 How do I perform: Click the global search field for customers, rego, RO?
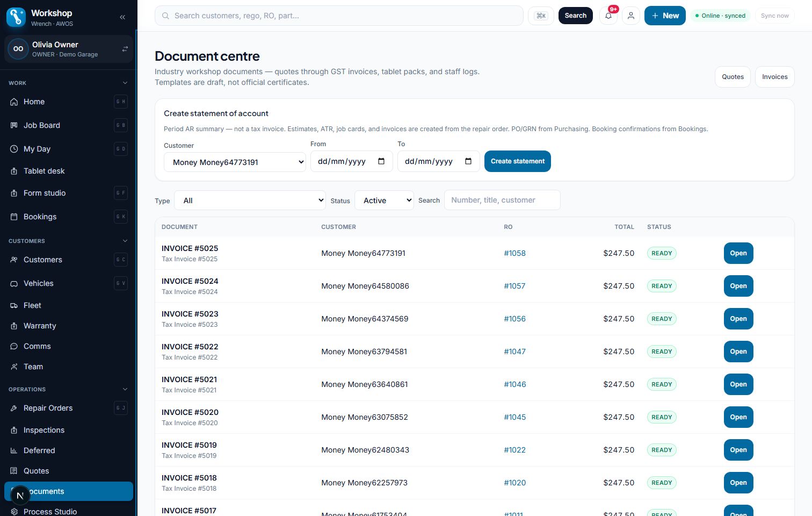point(339,16)
